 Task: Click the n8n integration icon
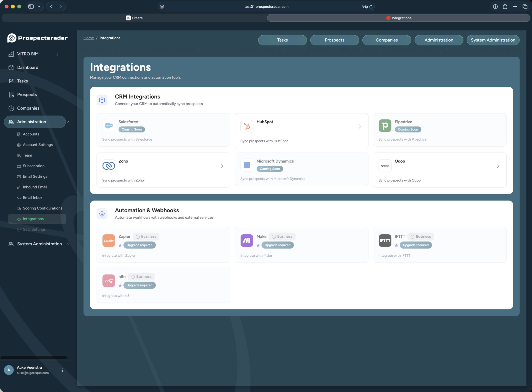pos(108,281)
